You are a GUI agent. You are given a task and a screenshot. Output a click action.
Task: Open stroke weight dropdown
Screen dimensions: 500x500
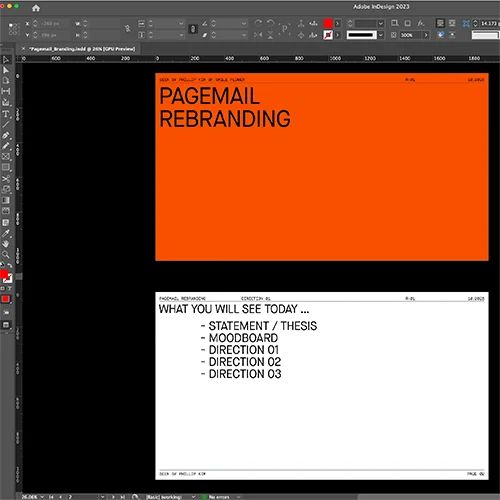pos(381,23)
